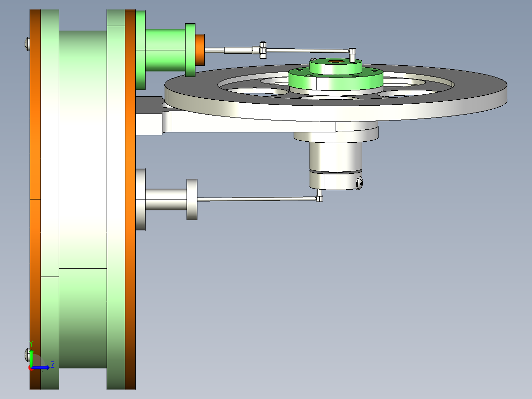532x399 pixels.
Task: Select the orange piston end of the green cylinder
Action: pos(200,50)
